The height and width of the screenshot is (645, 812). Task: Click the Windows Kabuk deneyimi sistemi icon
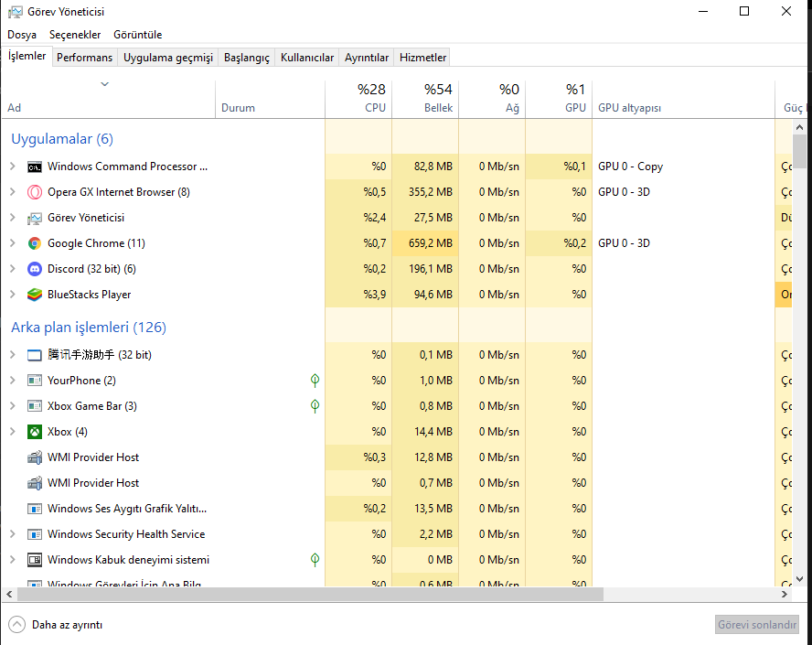pos(34,560)
